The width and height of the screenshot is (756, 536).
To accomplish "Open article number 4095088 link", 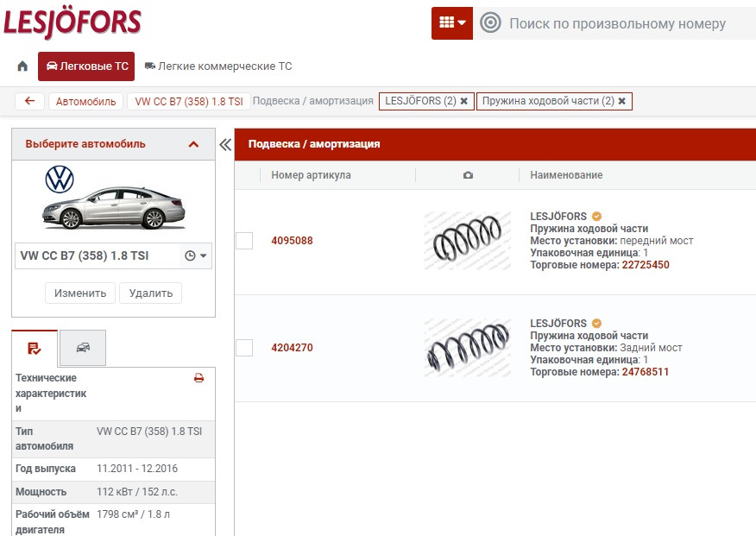I will [x=293, y=241].
